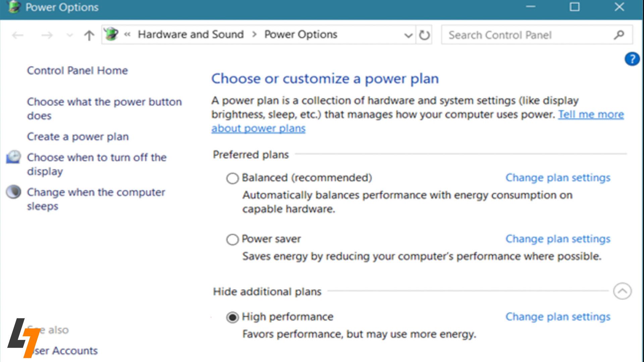The width and height of the screenshot is (644, 362).
Task: Open the address bar history dropdown
Action: (408, 35)
